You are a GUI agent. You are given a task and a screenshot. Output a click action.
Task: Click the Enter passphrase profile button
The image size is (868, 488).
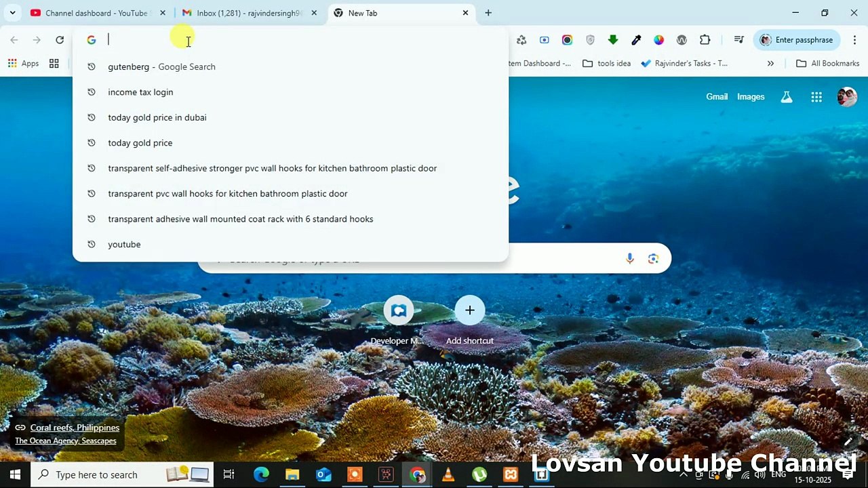[x=796, y=40]
